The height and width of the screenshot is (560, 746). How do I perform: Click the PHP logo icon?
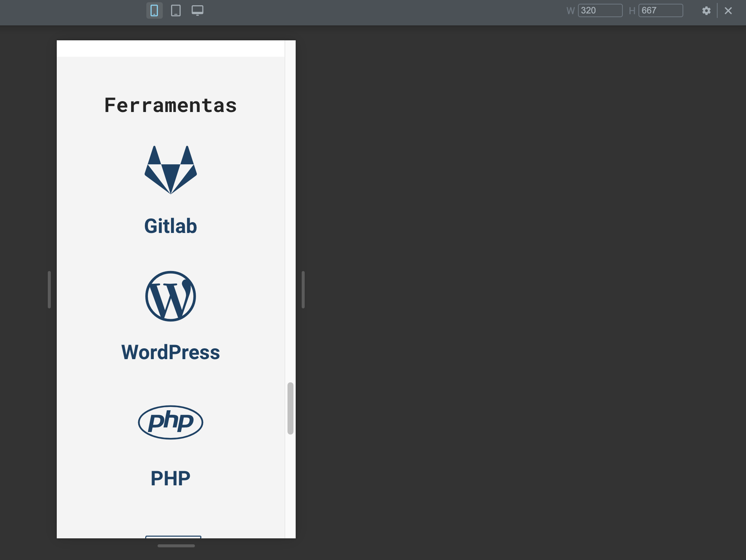click(x=171, y=422)
